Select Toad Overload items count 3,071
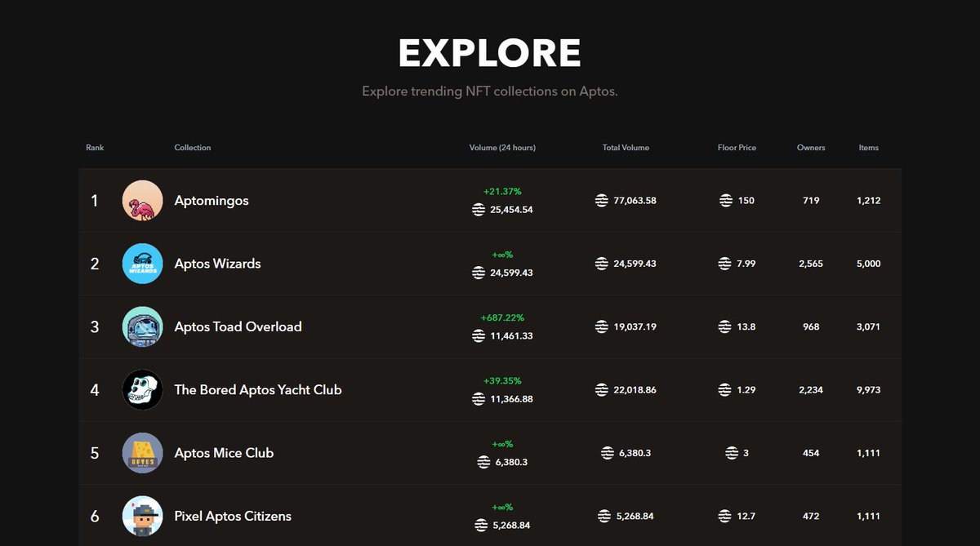The width and height of the screenshot is (980, 546). click(x=869, y=326)
